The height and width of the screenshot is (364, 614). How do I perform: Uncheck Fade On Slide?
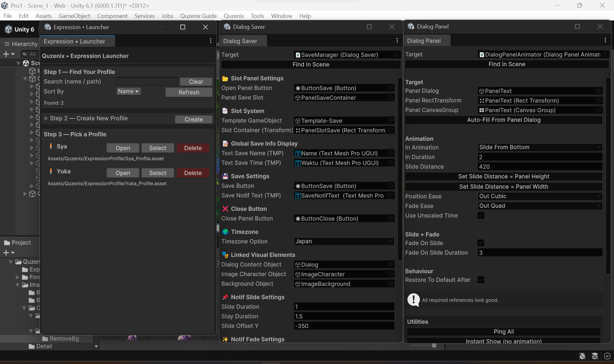(x=481, y=243)
